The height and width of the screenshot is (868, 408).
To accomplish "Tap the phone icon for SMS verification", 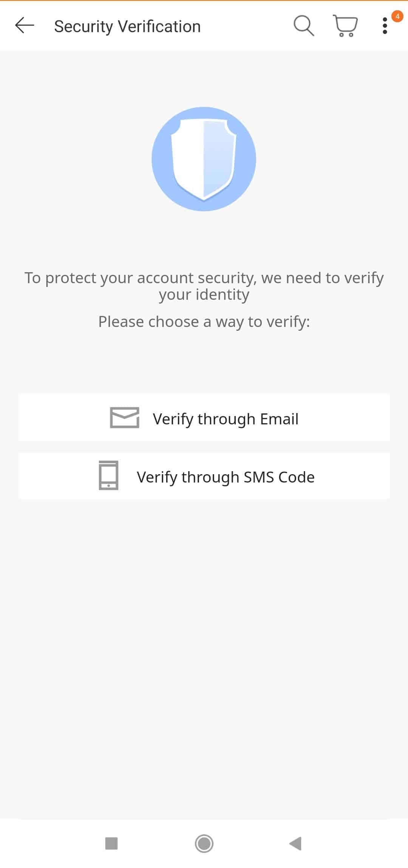I will [x=108, y=475].
